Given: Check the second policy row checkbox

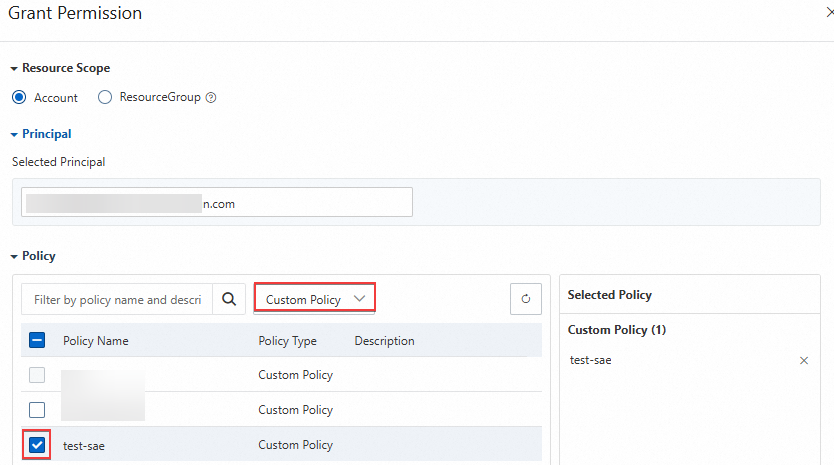Looking at the screenshot, I should [37, 410].
